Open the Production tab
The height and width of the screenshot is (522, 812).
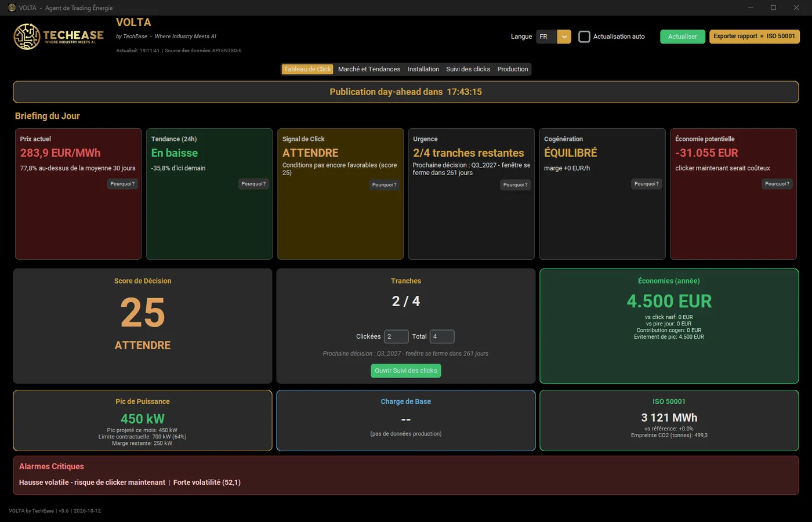[x=513, y=69]
